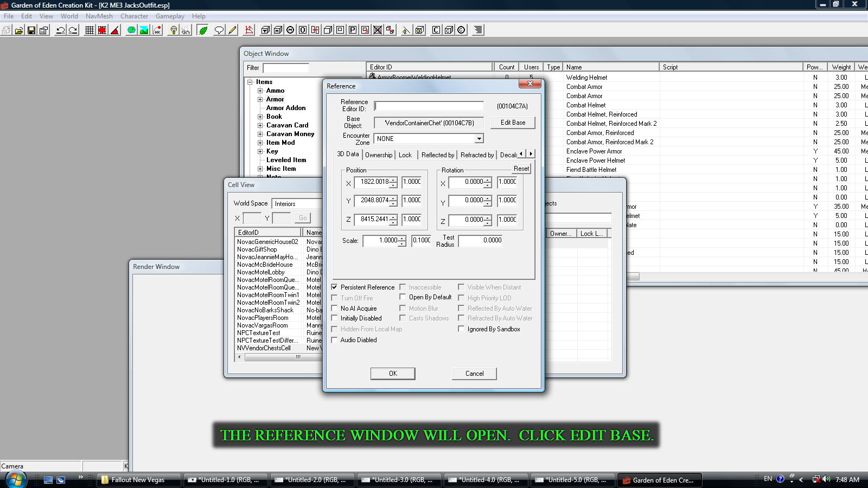Screen dimensions: 868x488
Task: Click the Edit Base button
Action: pyautogui.click(x=513, y=123)
